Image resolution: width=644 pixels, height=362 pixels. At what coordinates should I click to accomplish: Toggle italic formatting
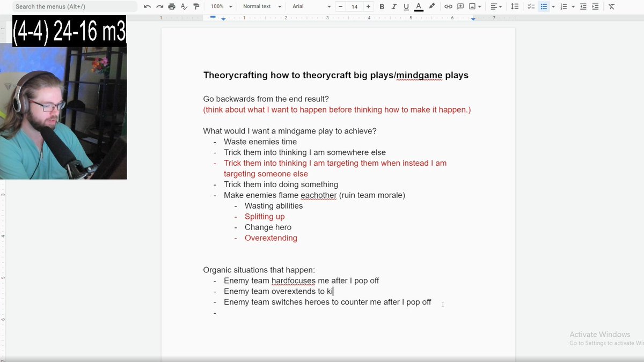[x=394, y=6]
